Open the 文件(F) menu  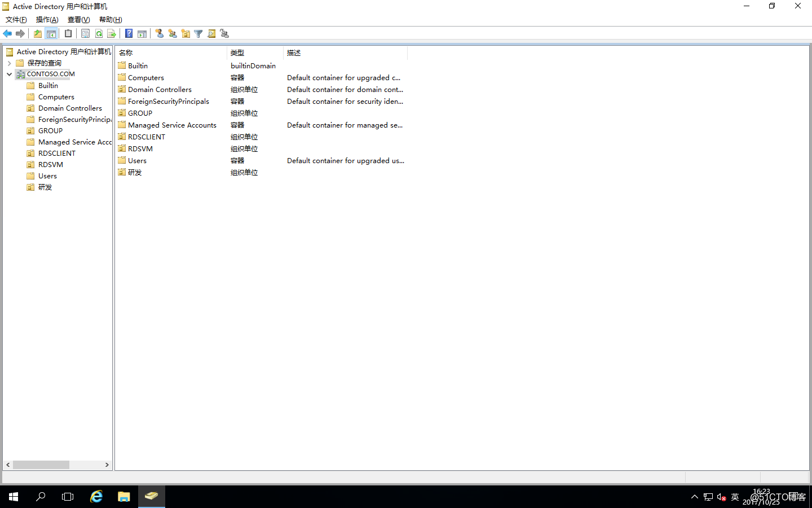click(16, 20)
